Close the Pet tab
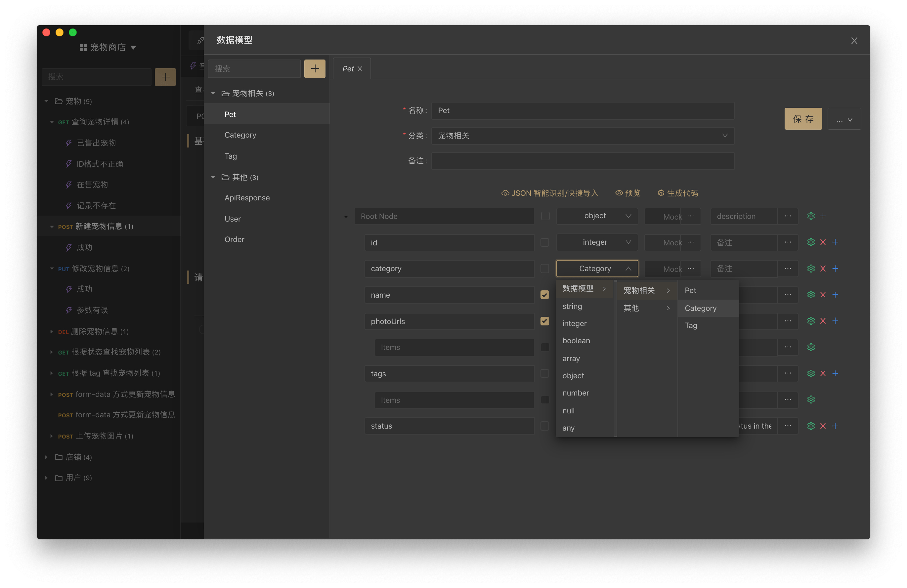Image resolution: width=907 pixels, height=588 pixels. [x=360, y=69]
